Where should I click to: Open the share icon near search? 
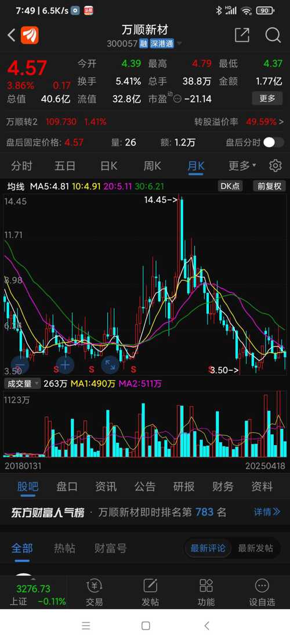pos(242,35)
